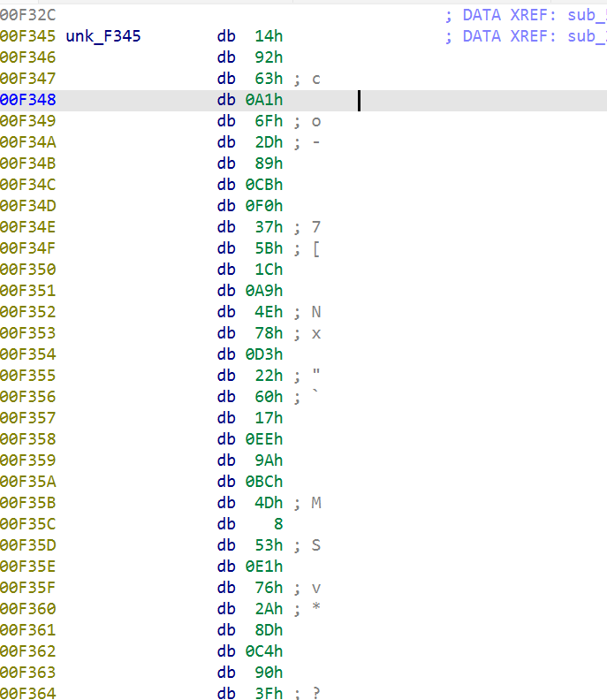Click the 0C4h byte value

pos(264,651)
